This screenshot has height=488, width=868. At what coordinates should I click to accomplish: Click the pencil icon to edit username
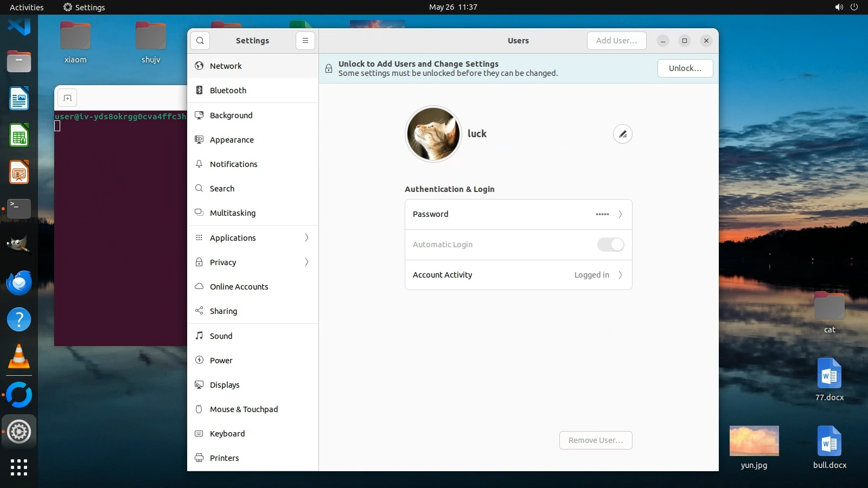pyautogui.click(x=622, y=134)
